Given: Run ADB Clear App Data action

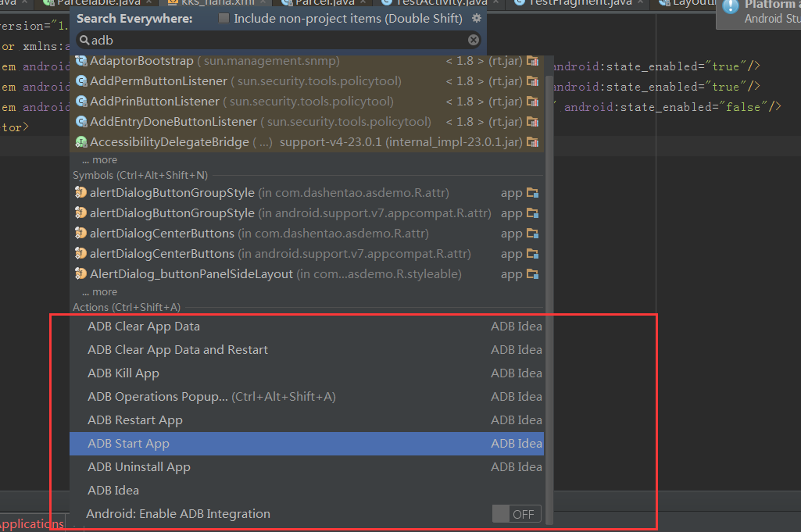Looking at the screenshot, I should (x=144, y=327).
